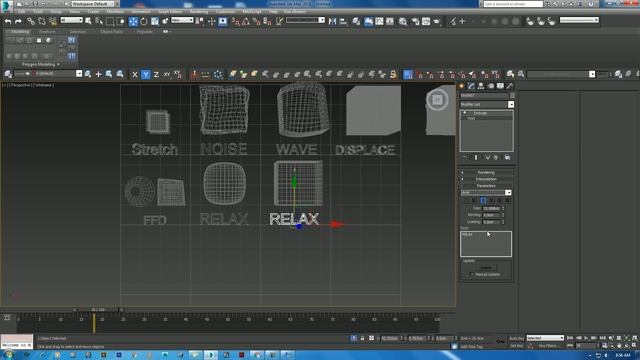Constrain to the XY plane
The width and height of the screenshot is (640, 360).
167,74
